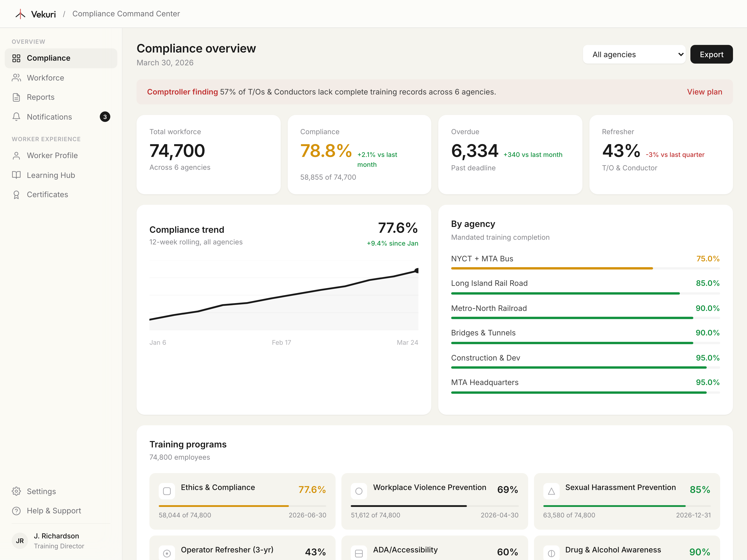This screenshot has width=747, height=560.
Task: Click the notifications count badge 3
Action: click(x=105, y=117)
